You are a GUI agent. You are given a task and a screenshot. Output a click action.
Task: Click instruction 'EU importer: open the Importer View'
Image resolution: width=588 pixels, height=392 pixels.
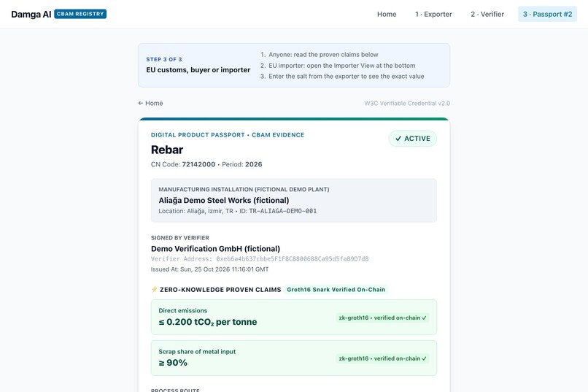click(342, 65)
